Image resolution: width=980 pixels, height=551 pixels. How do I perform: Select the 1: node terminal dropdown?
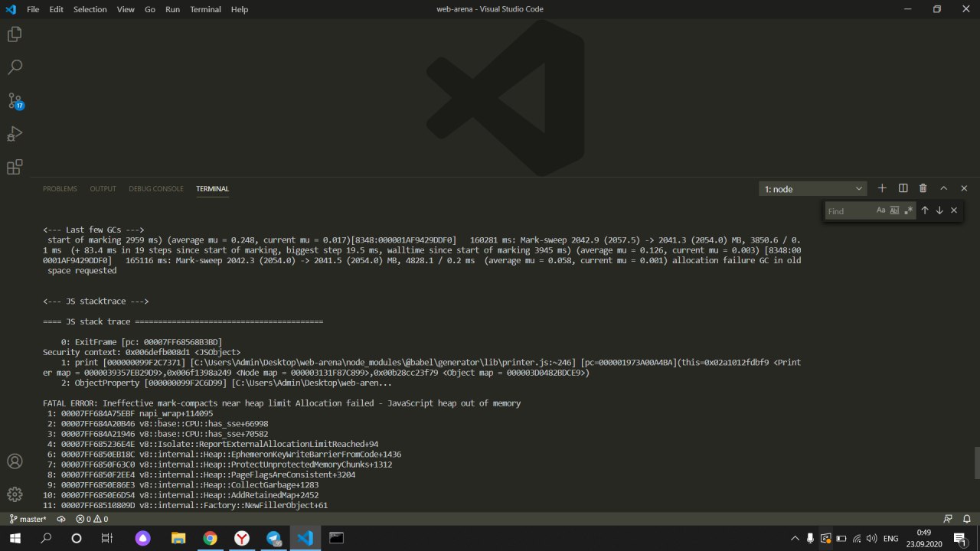813,189
